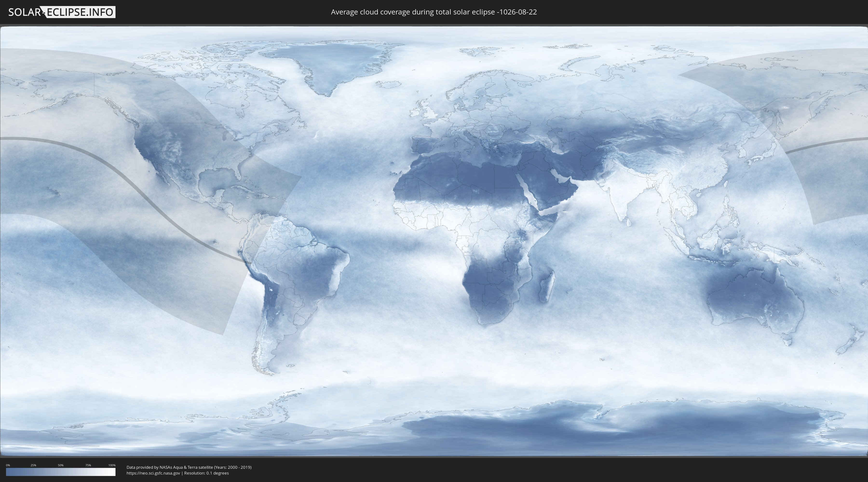Viewport: 868px width, 482px height.
Task: Click the 0% legend label
Action: (8, 465)
